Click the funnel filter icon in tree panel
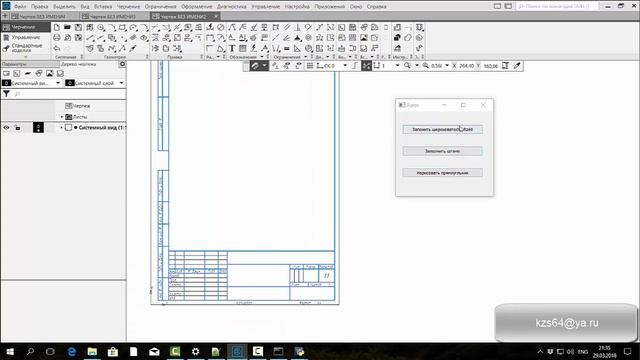 tap(7, 94)
